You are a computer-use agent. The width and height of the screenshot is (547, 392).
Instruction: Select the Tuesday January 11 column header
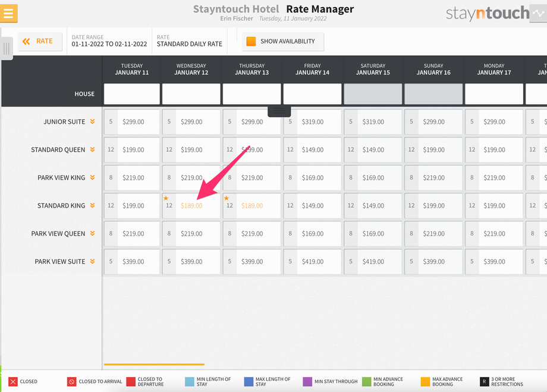click(x=132, y=69)
